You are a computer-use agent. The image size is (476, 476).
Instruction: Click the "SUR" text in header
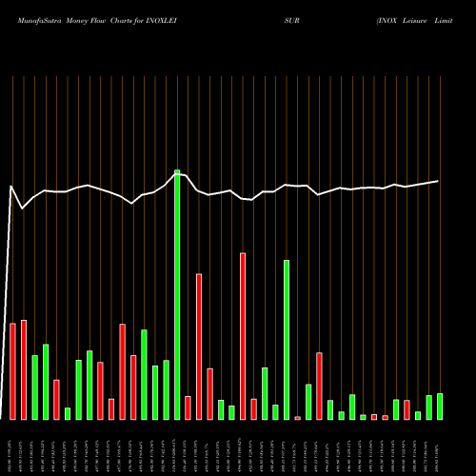coord(291,21)
